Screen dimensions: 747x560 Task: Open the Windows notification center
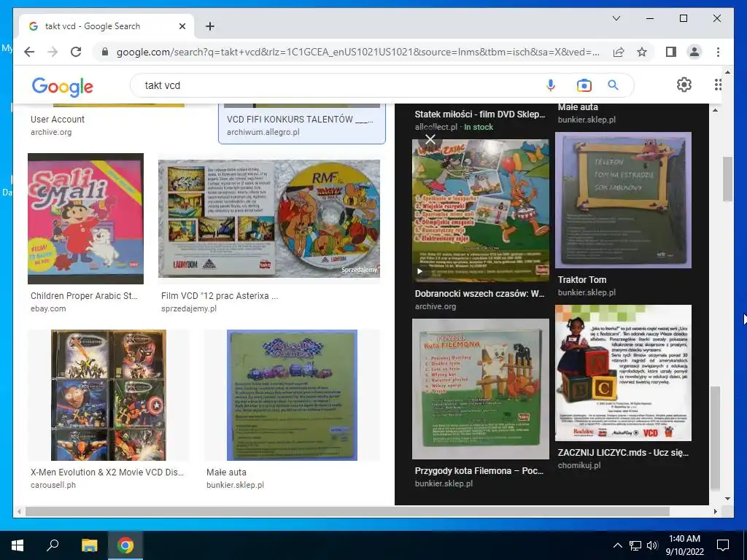pos(723,545)
